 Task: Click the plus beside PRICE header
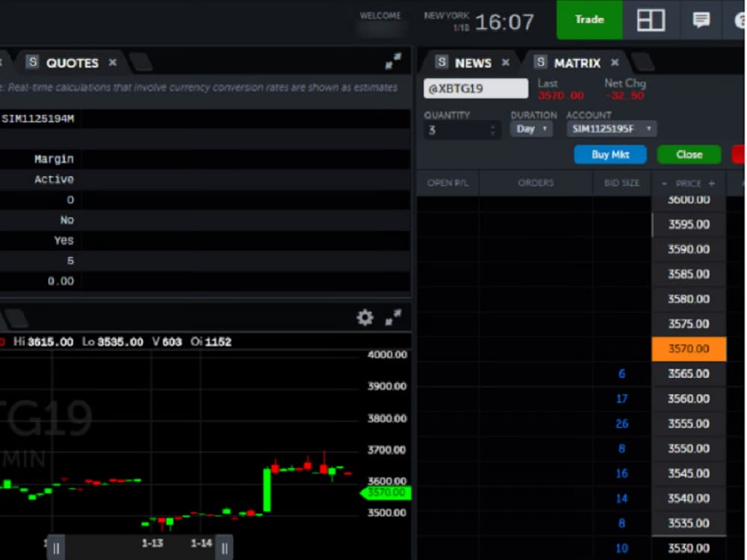[x=712, y=184]
